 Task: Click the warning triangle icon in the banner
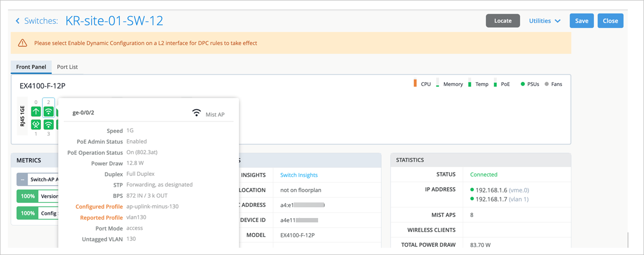pyautogui.click(x=22, y=43)
